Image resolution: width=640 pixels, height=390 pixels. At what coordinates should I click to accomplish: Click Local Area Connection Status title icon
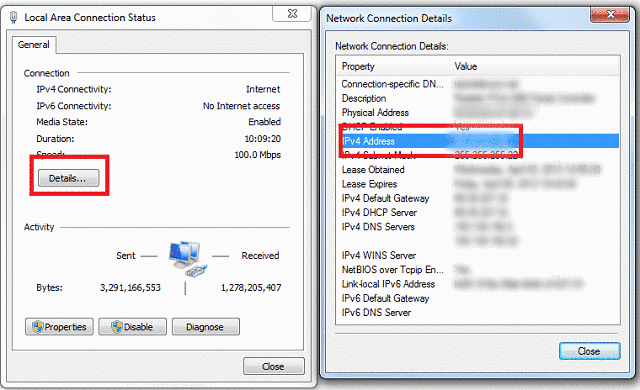(x=13, y=18)
